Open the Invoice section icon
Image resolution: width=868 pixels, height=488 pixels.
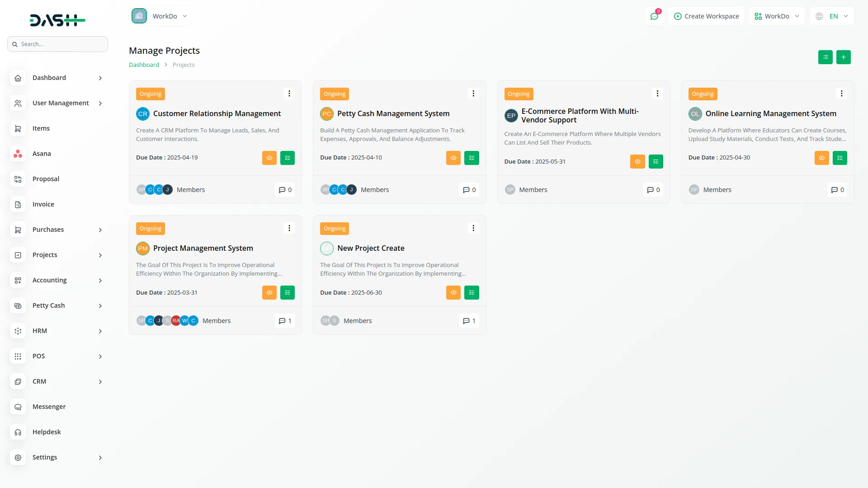click(x=18, y=204)
